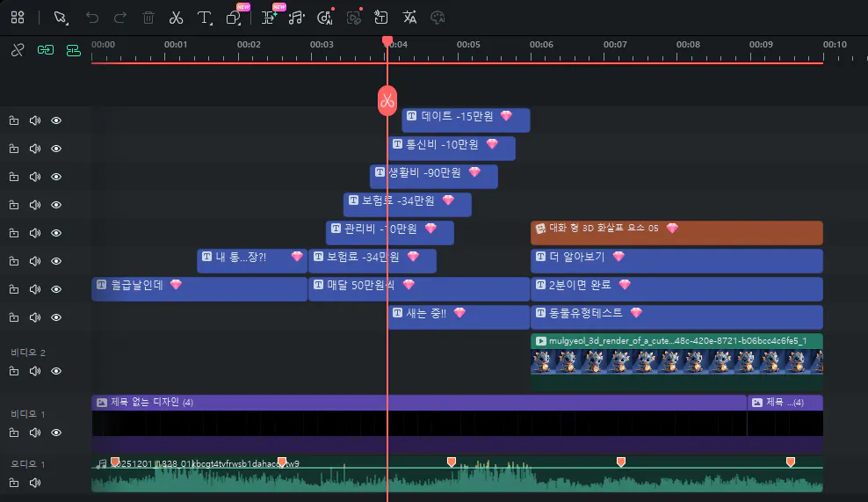Open the layout grid menu icon
868x502 pixels.
click(x=18, y=18)
